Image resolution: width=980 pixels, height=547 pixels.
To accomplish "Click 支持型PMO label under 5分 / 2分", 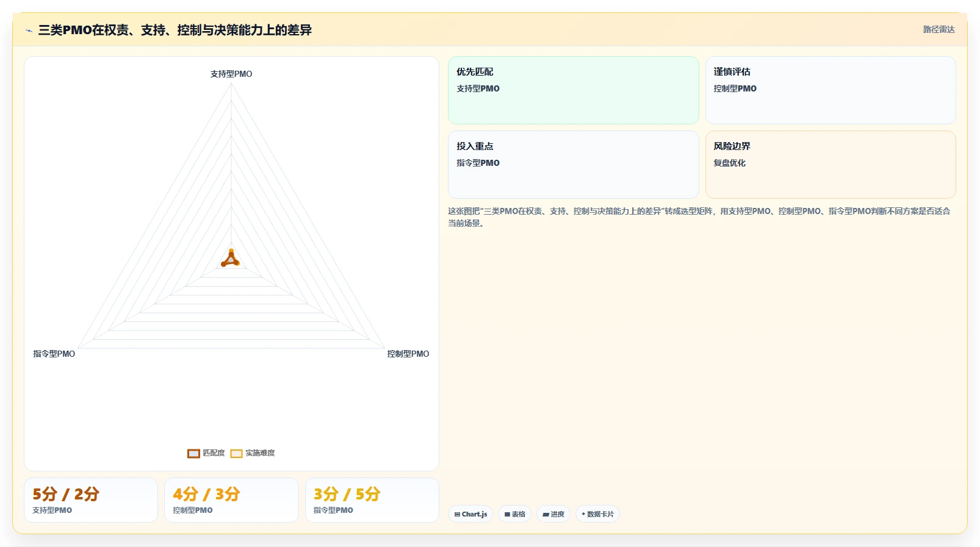I will tap(52, 510).
